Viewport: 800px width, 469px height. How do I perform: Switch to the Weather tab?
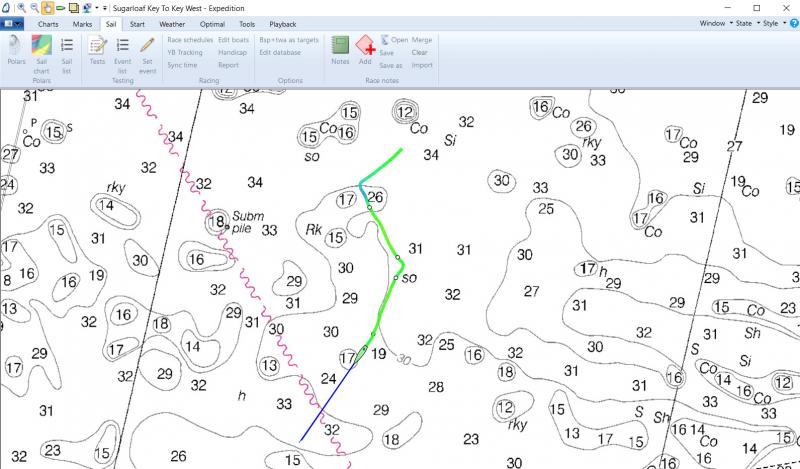pos(172,22)
